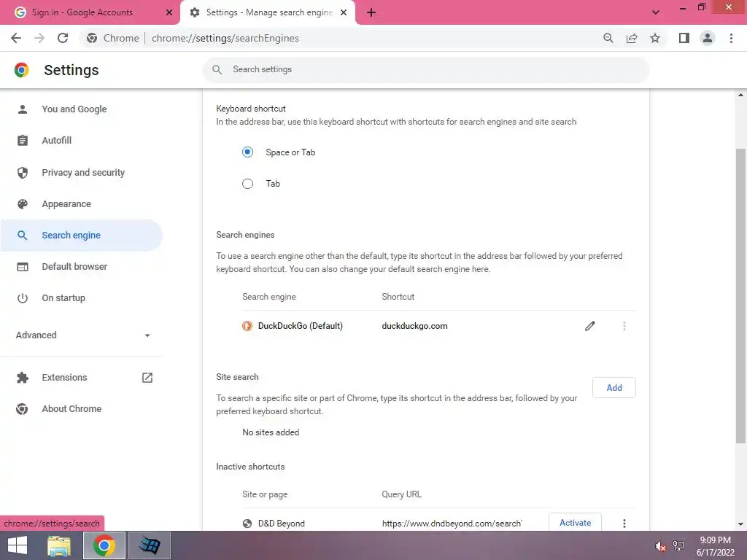This screenshot has width=747, height=560.
Task: Open File Explorer from taskbar
Action: tap(59, 545)
